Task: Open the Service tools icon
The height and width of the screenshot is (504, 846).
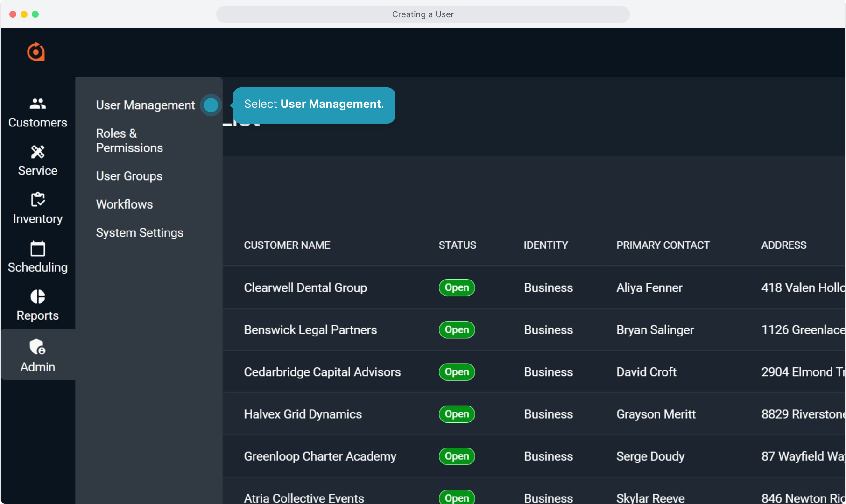Action: pos(37,152)
